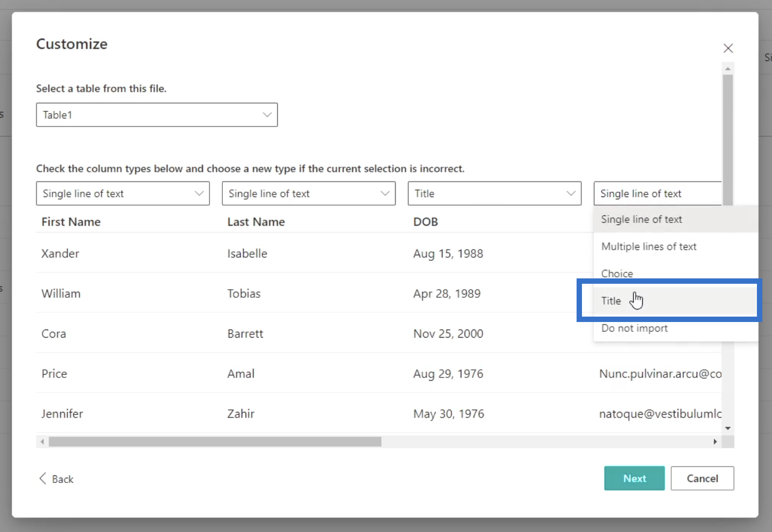The width and height of the screenshot is (772, 532).
Task: Open the Table1 table selection dropdown
Action: tap(157, 115)
